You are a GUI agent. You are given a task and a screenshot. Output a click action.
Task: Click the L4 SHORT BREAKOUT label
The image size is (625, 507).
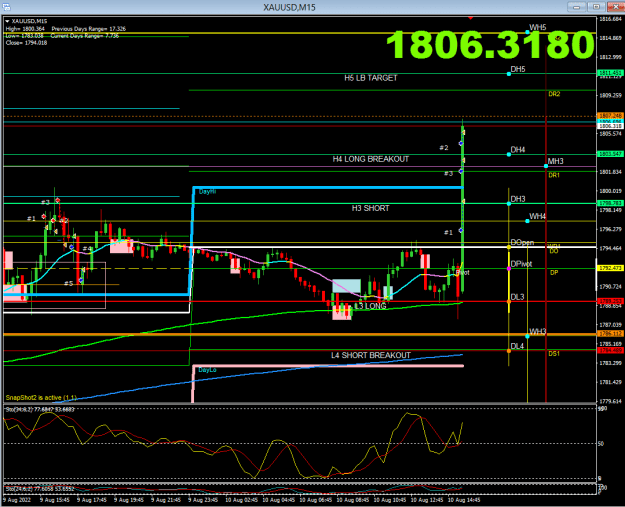(371, 355)
